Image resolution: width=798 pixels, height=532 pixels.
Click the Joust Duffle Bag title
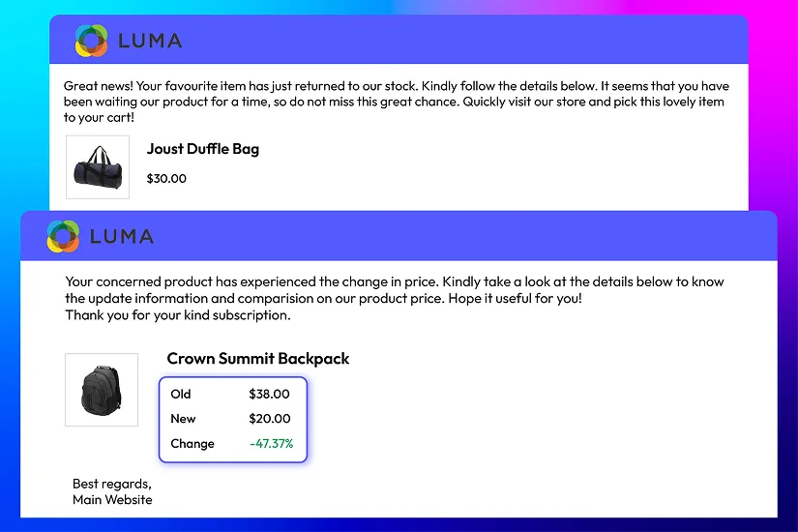(x=203, y=149)
